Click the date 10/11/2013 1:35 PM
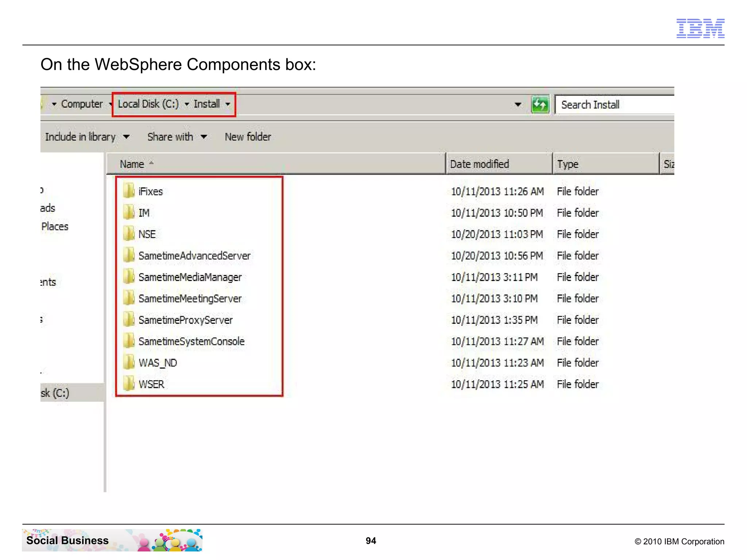 pos(494,320)
